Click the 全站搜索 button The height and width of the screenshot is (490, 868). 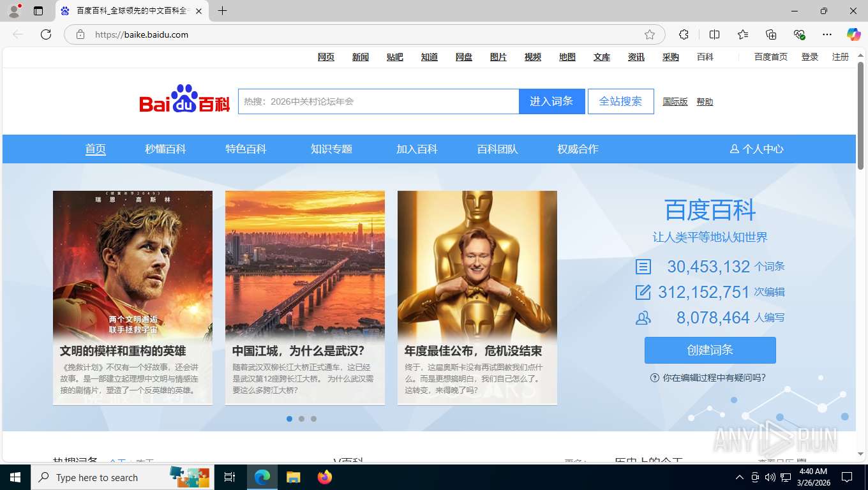coord(621,101)
